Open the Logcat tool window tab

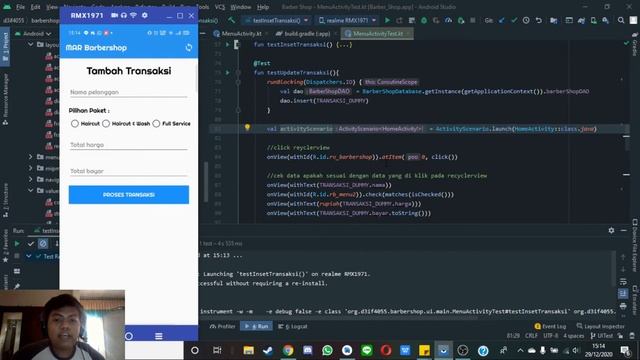(x=293, y=327)
